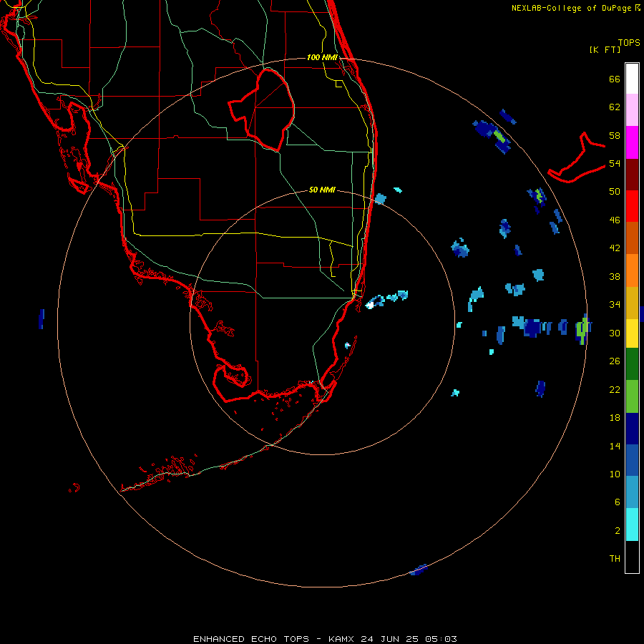Select the 38 value on the legend
Screen dimensions: 644x644
tap(615, 276)
